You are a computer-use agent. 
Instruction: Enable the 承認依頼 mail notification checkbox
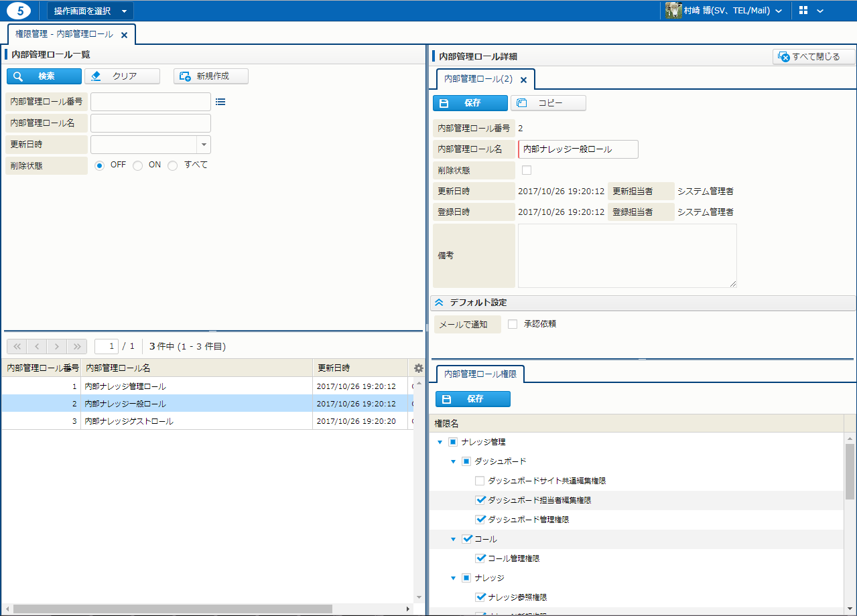point(513,324)
